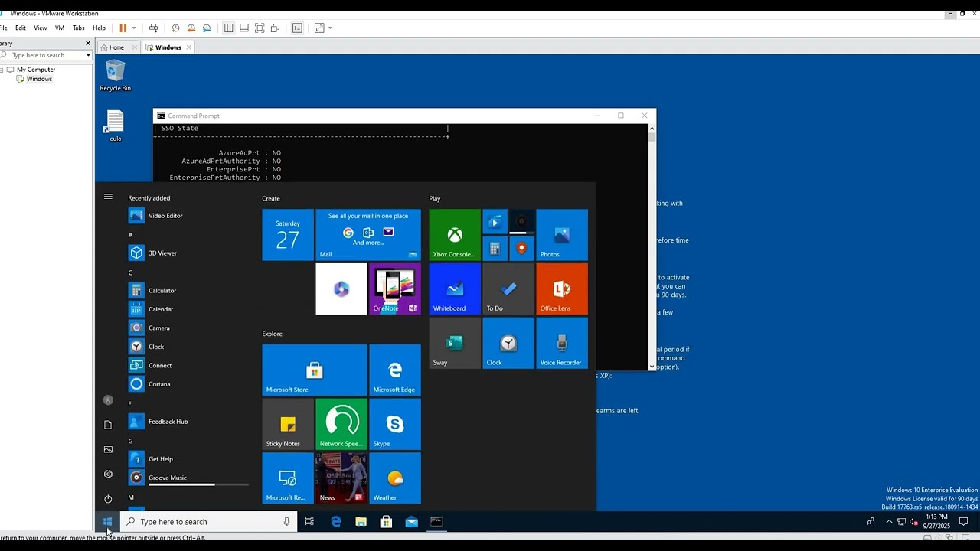Toggle the library sidebar view icon
The height and width of the screenshot is (551, 980).
(x=228, y=28)
